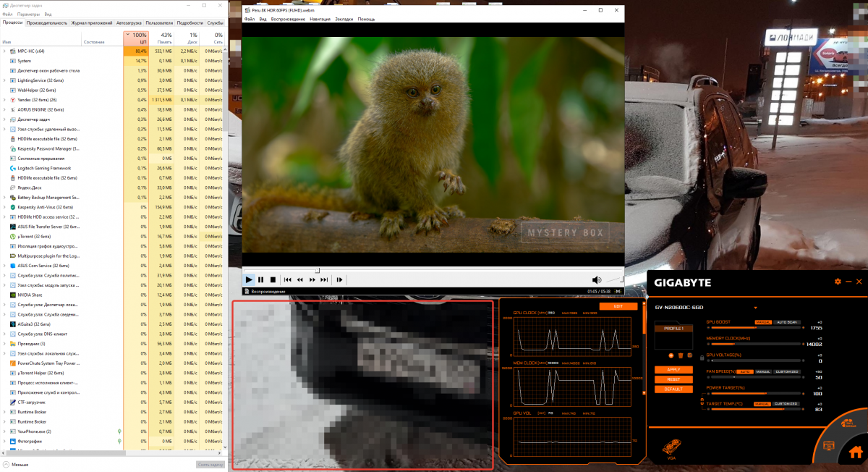Set Target Temp to Customized mode
This screenshot has height=472, width=868.
(x=786, y=404)
